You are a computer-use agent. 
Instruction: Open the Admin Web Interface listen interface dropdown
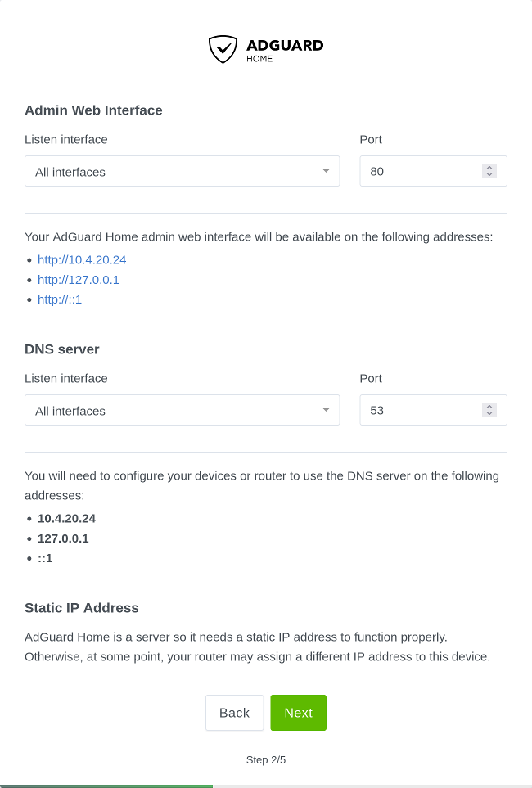click(182, 171)
